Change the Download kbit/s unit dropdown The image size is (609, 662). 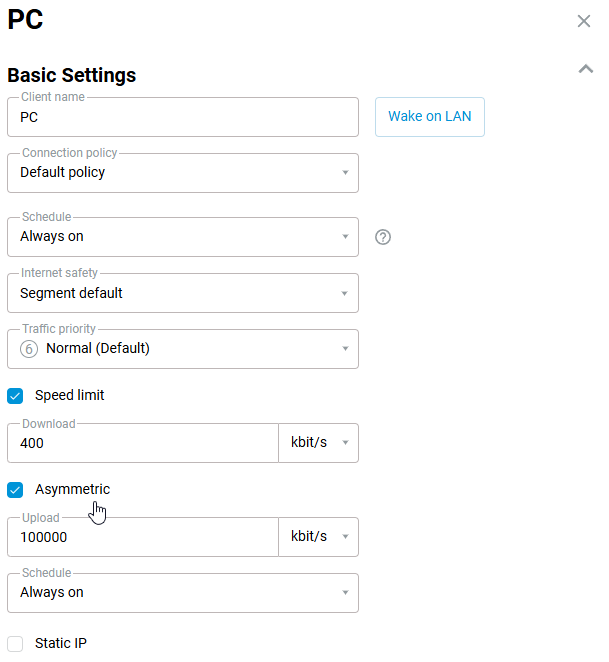(318, 443)
